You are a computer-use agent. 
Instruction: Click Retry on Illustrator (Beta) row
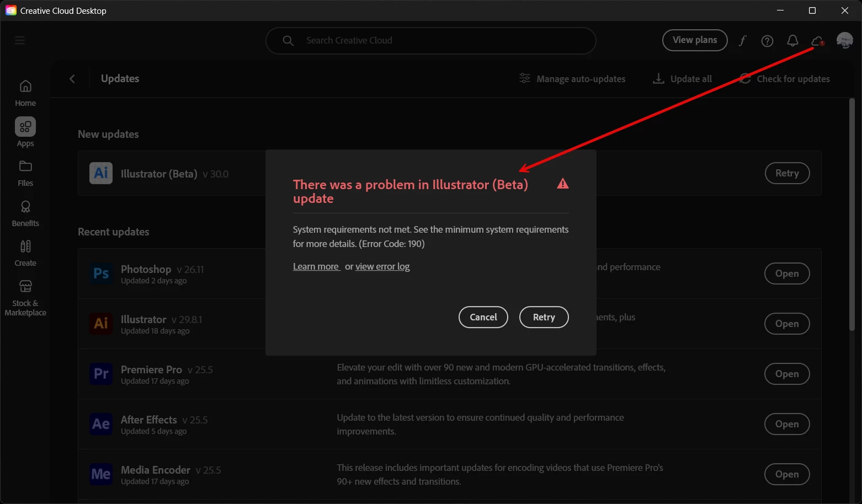(x=787, y=173)
